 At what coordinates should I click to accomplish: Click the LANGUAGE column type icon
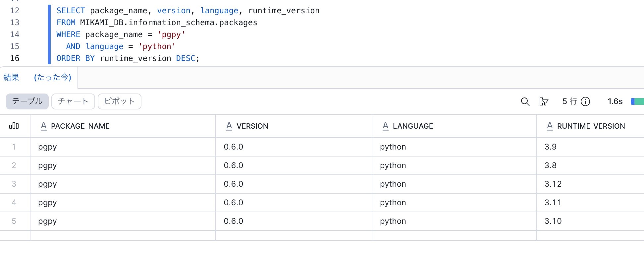(385, 126)
